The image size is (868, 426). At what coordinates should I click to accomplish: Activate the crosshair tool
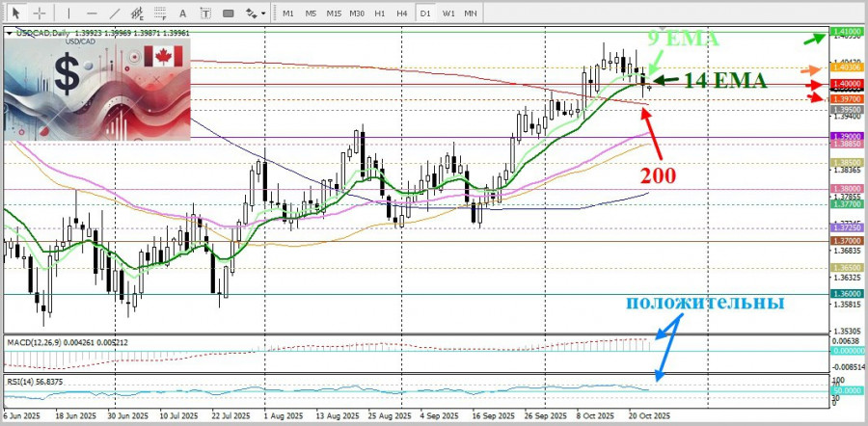[x=40, y=13]
